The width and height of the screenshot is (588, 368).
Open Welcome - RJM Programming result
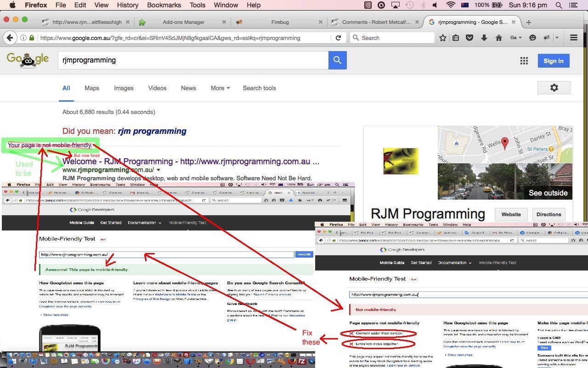[191, 161]
